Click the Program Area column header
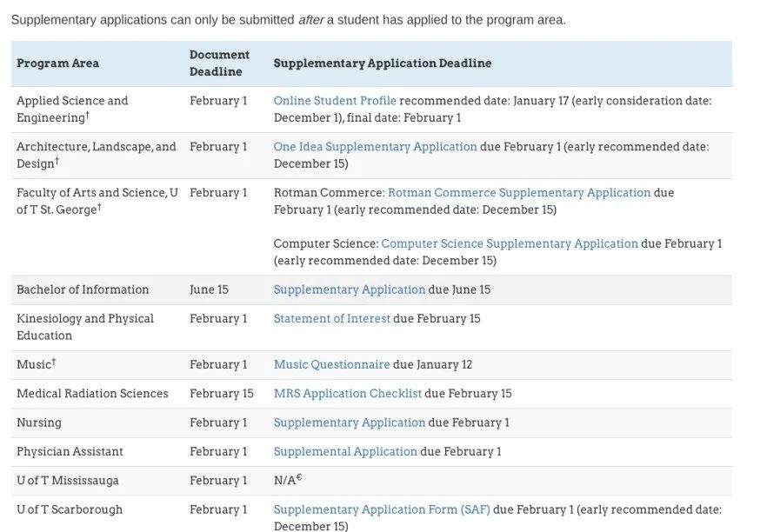 pyautogui.click(x=57, y=63)
